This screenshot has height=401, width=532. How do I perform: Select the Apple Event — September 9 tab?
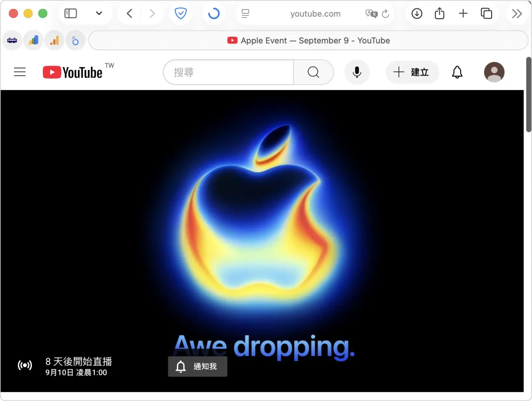pyautogui.click(x=309, y=40)
